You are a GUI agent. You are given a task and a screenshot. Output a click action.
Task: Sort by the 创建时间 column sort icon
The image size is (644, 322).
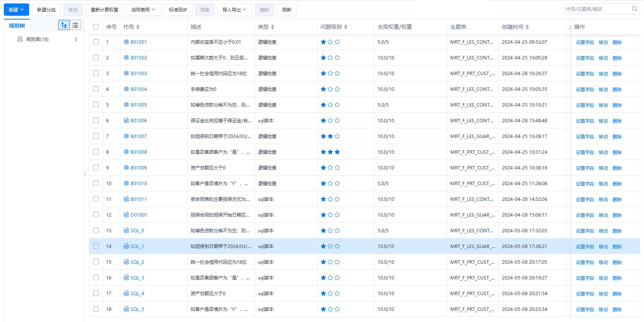(527, 27)
